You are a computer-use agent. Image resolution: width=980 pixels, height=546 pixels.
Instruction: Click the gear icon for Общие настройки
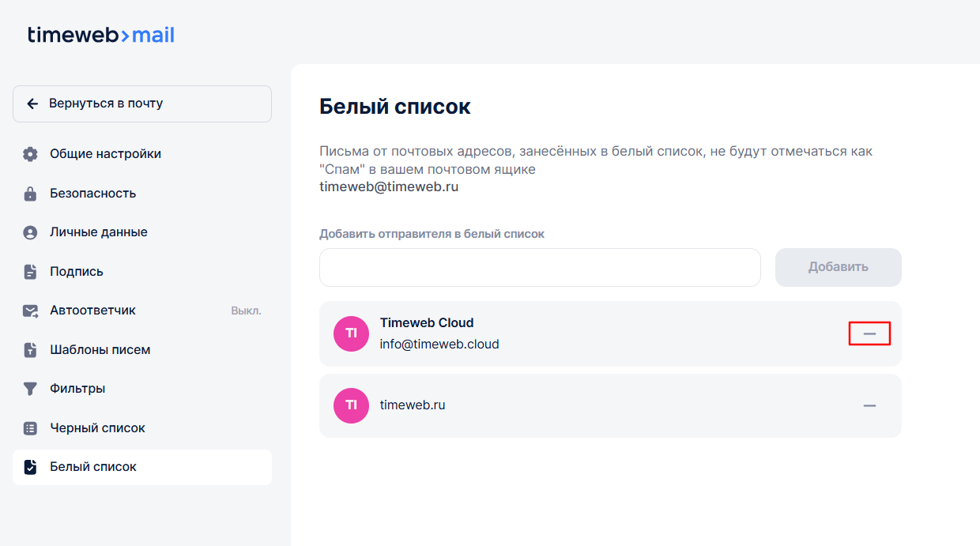pyautogui.click(x=30, y=154)
